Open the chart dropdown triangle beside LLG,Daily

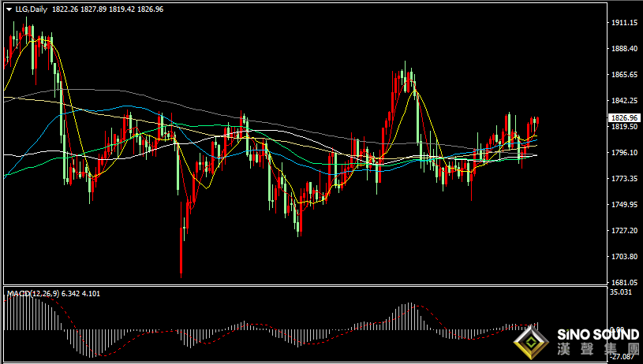click(x=9, y=9)
